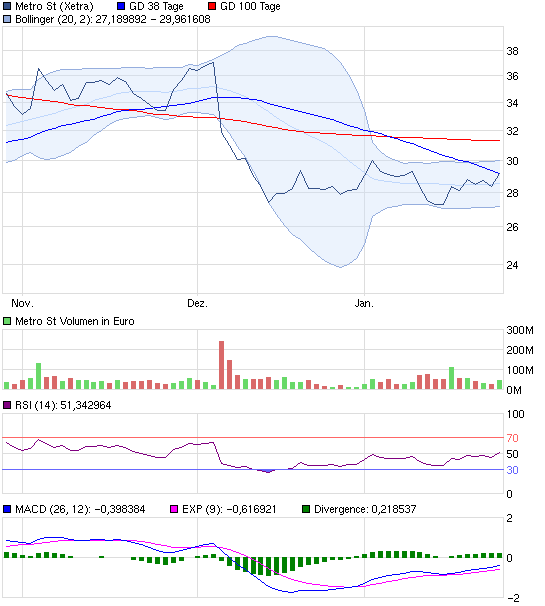Click the 'Jan.' x-axis label
The image size is (545, 606).
(364, 303)
